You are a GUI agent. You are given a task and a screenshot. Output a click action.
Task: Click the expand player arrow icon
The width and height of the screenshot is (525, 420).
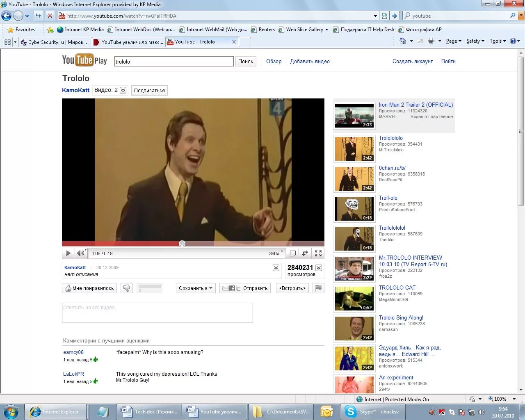[x=305, y=253]
